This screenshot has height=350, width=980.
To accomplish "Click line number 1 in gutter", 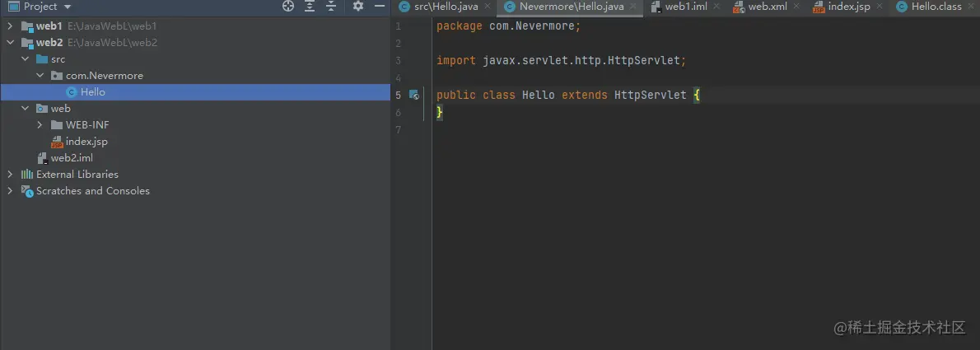I will [399, 26].
